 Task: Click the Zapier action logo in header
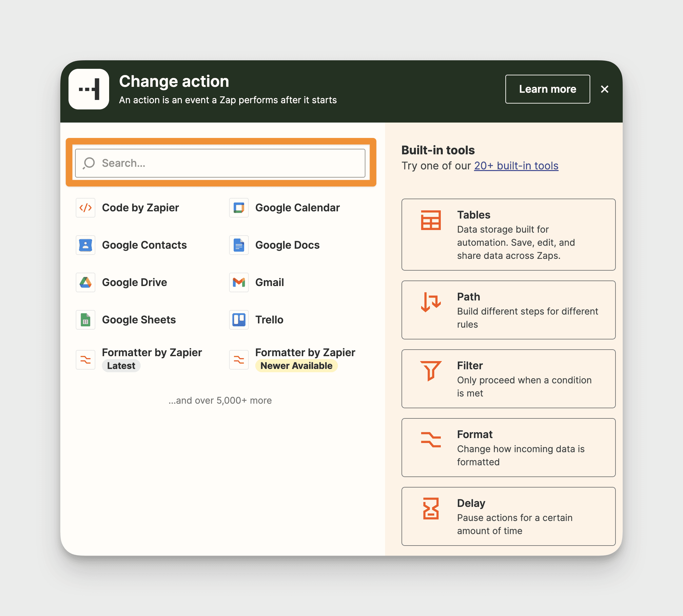click(x=89, y=89)
